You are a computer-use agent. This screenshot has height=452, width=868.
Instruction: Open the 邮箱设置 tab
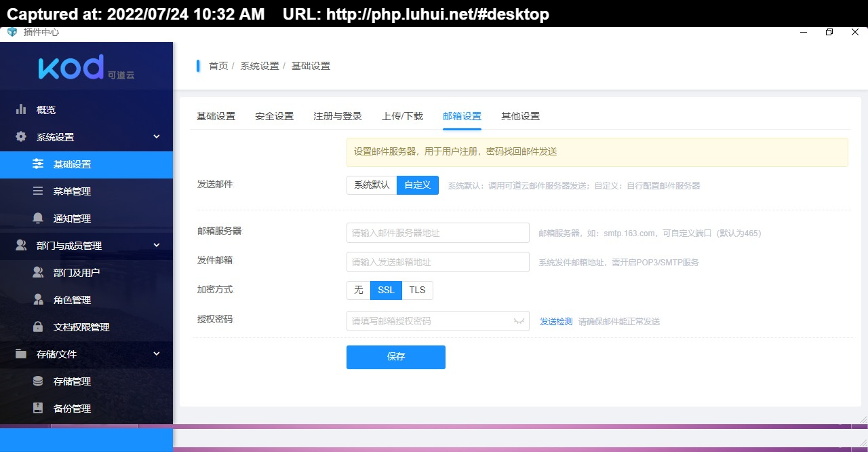[462, 116]
